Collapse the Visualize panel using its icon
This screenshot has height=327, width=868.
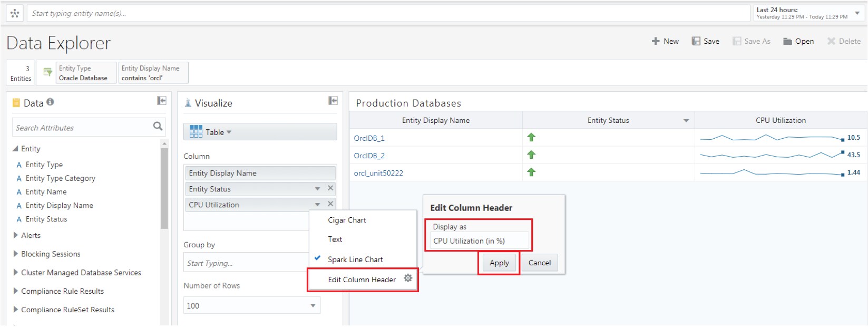pos(333,101)
